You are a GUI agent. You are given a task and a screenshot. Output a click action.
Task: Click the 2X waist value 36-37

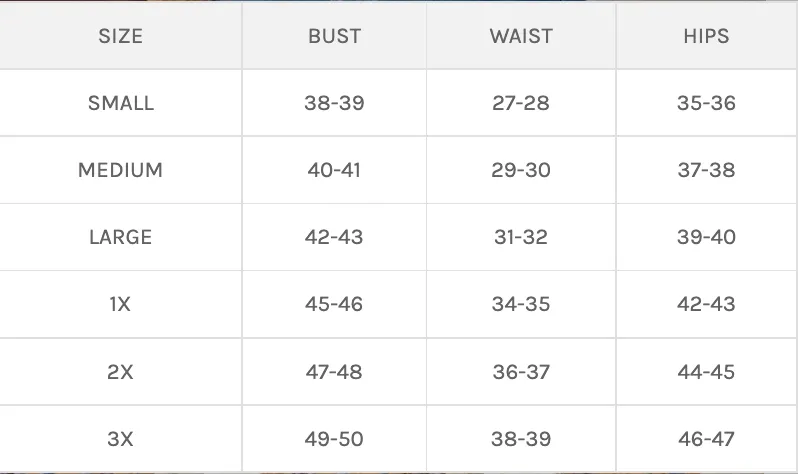(521, 372)
